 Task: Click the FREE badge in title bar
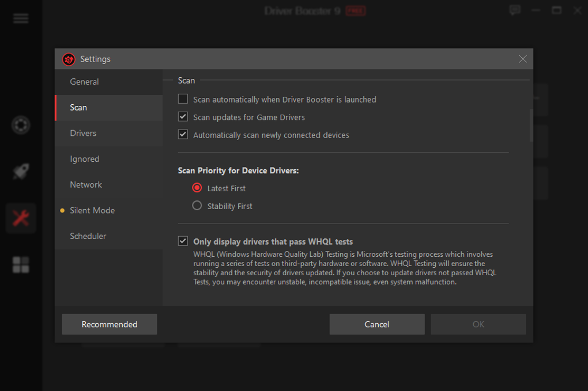356,11
